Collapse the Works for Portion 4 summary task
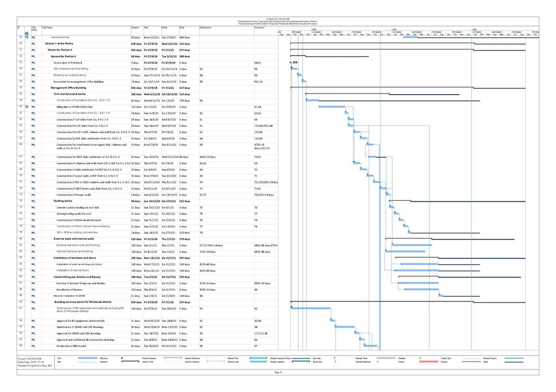 pyautogui.click(x=62, y=50)
